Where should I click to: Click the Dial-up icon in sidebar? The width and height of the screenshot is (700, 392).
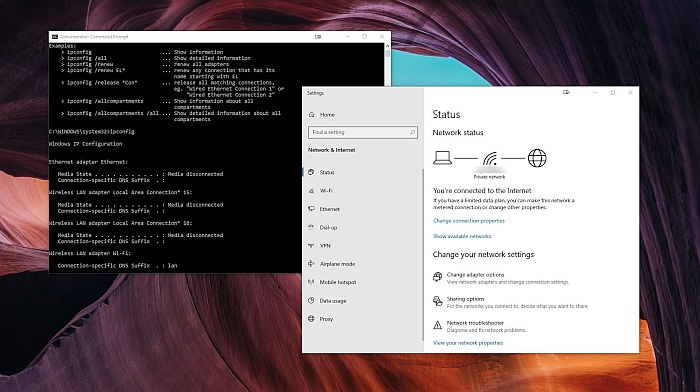(311, 227)
